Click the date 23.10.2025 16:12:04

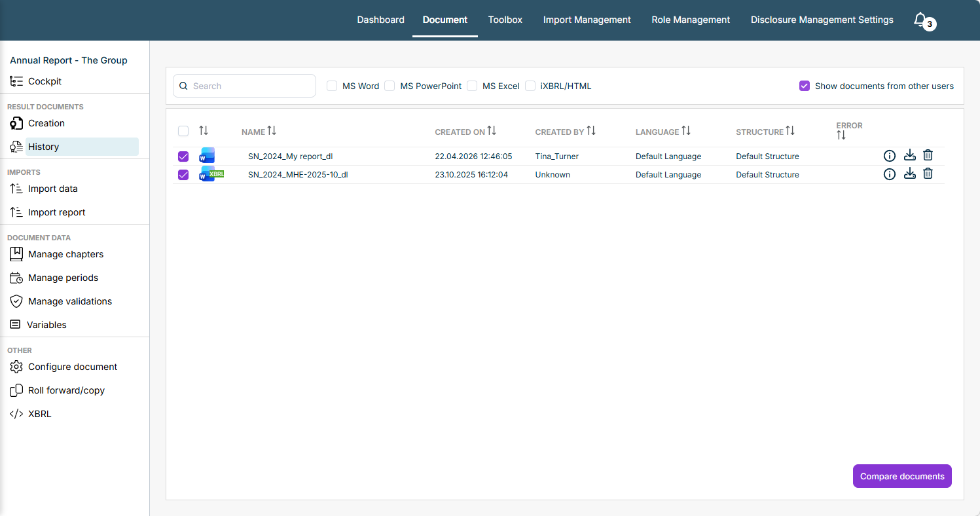point(471,175)
